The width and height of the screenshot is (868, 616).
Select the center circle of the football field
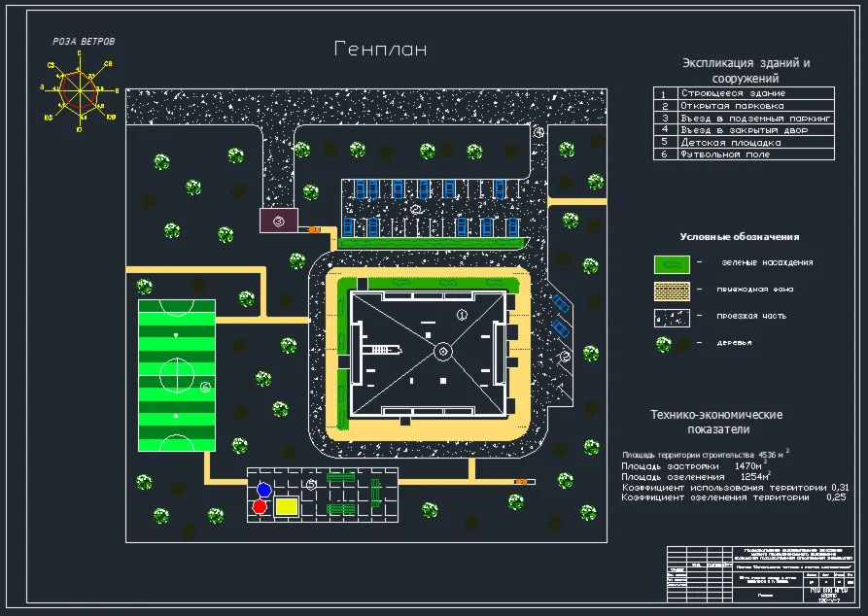pyautogui.click(x=177, y=375)
